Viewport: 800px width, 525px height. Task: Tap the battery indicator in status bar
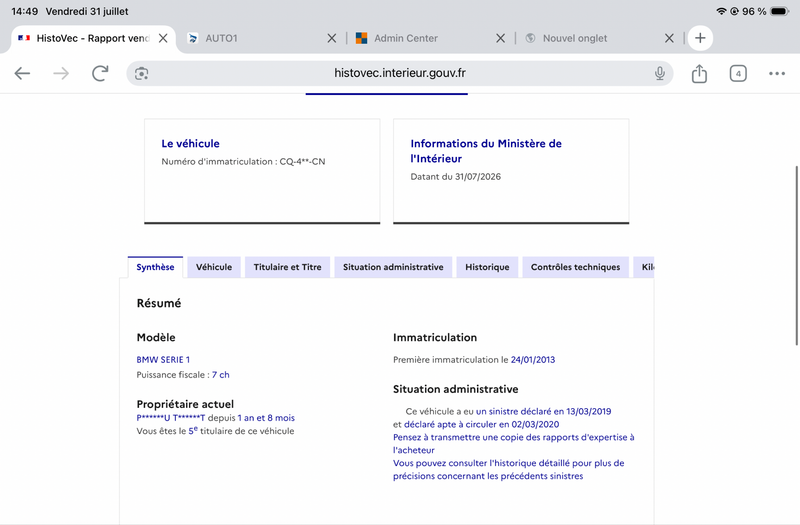click(x=780, y=11)
